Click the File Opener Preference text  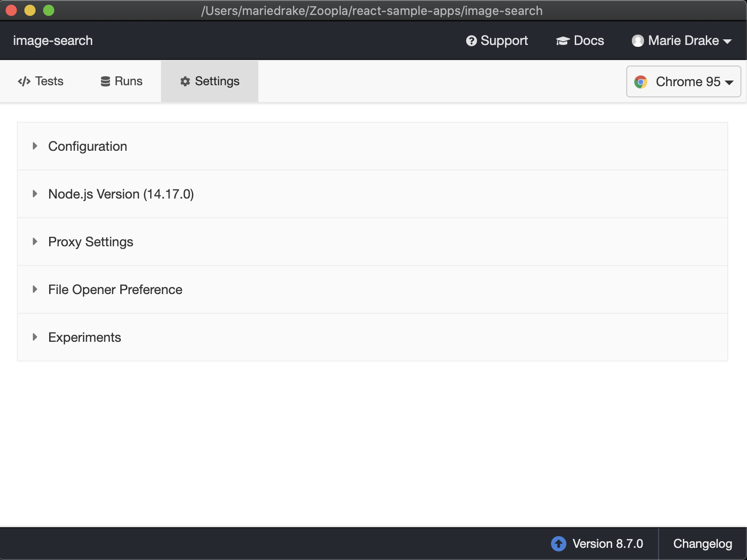(115, 290)
